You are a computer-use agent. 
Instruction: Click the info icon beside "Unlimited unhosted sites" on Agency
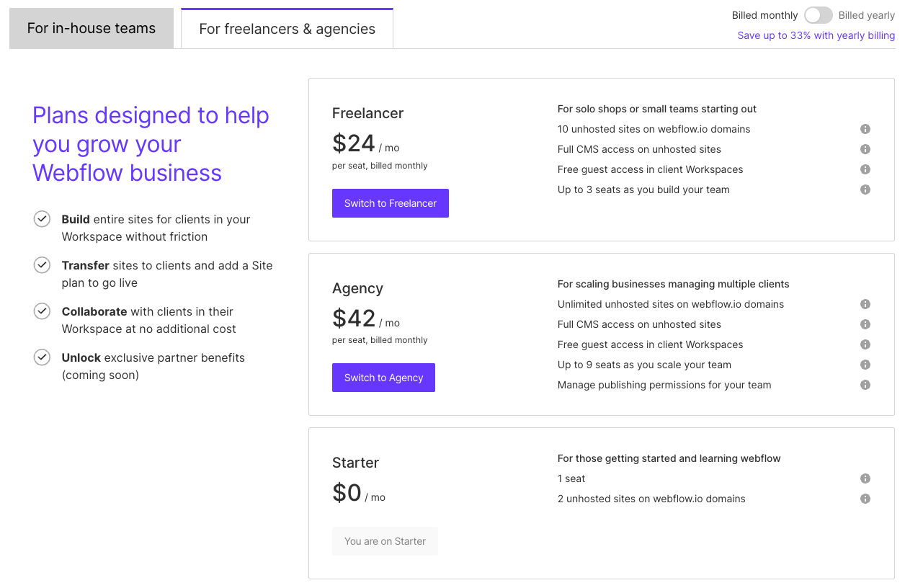click(865, 304)
